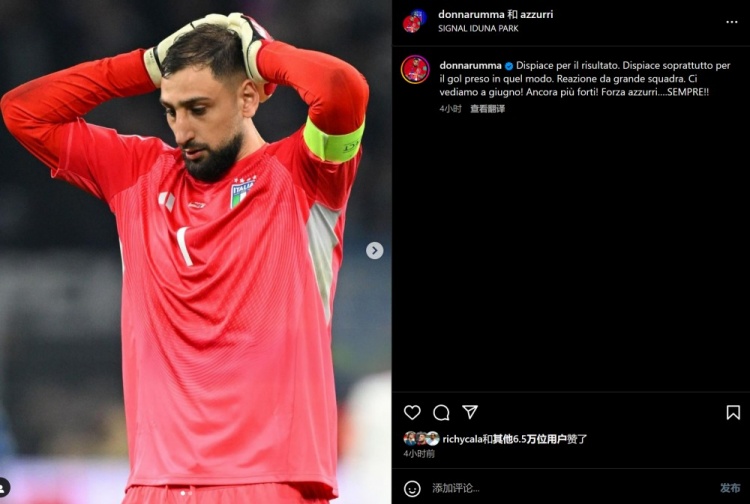750x504 pixels.
Task: Click the donnarumma username in header
Action: [471, 14]
